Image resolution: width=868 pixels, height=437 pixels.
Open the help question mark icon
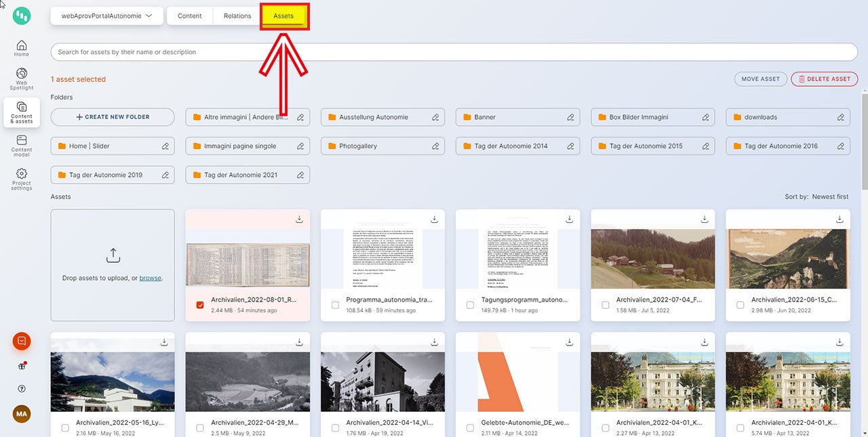(x=22, y=389)
